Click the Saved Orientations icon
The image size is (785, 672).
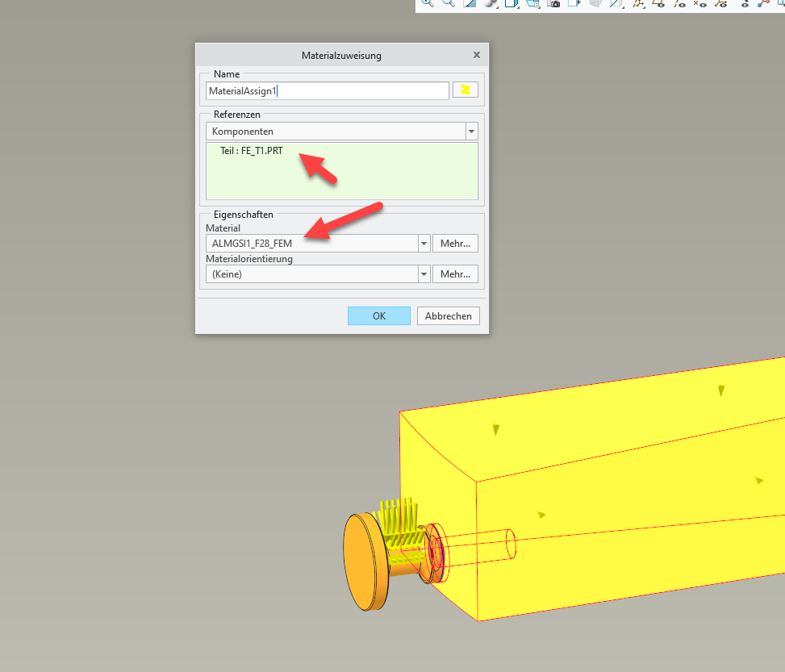(x=533, y=5)
